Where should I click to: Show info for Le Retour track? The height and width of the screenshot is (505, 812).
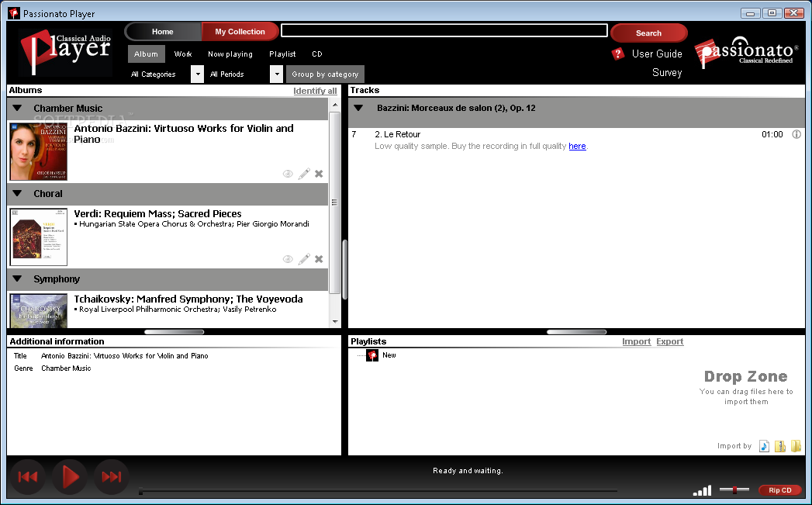[796, 135]
